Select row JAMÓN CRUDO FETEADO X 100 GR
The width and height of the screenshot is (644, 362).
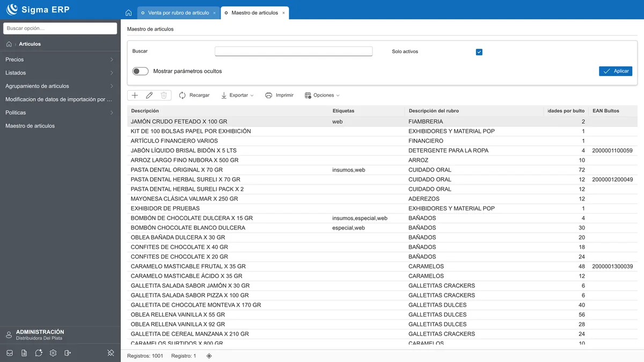[x=382, y=122]
